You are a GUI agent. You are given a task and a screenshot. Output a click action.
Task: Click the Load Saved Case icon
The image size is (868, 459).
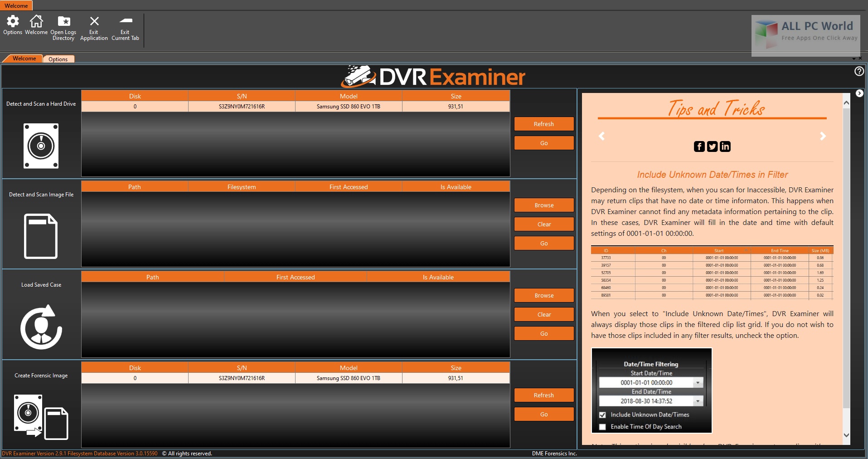(x=41, y=327)
